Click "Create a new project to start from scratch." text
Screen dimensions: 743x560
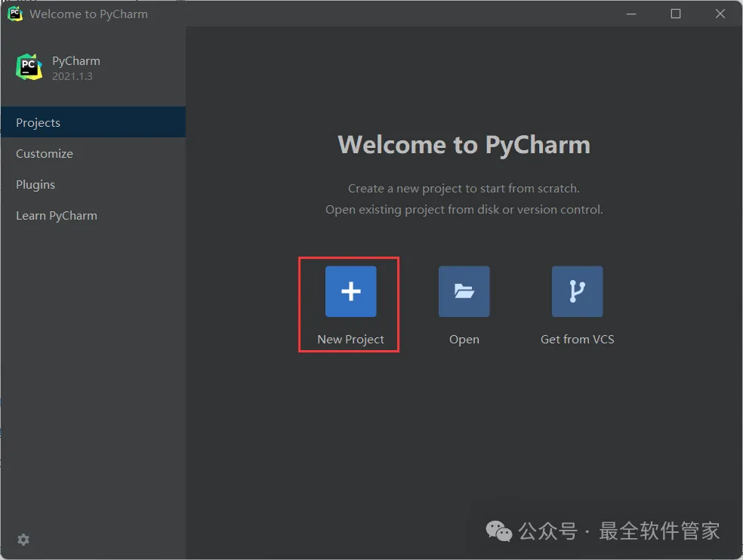(x=464, y=189)
